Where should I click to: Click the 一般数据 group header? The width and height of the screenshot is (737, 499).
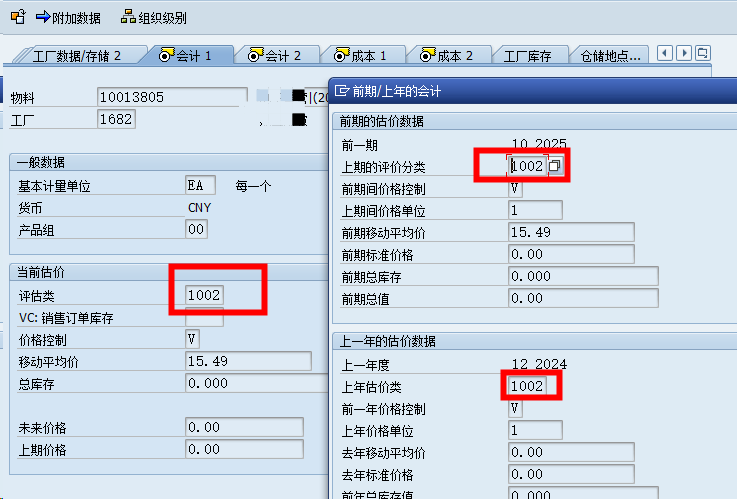point(41,163)
